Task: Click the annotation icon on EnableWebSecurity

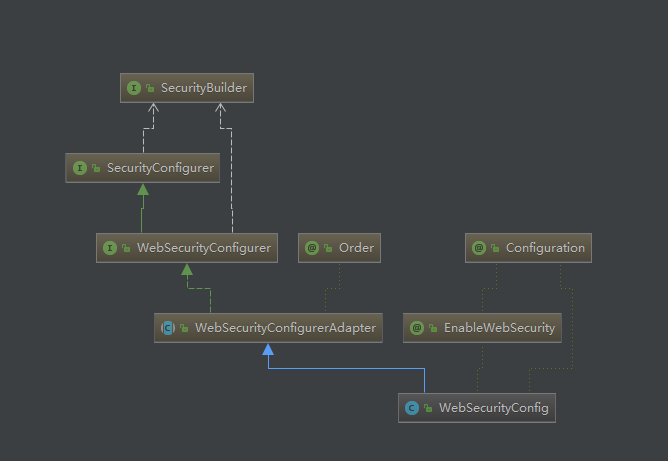Action: click(x=417, y=328)
